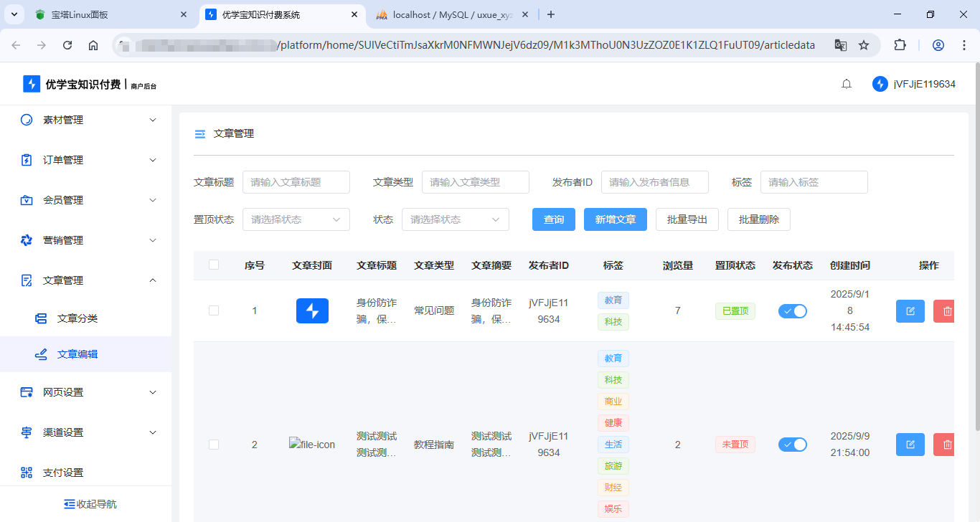Image resolution: width=980 pixels, height=522 pixels.
Task: Click the Google Translate icon in address bar
Action: click(x=840, y=44)
